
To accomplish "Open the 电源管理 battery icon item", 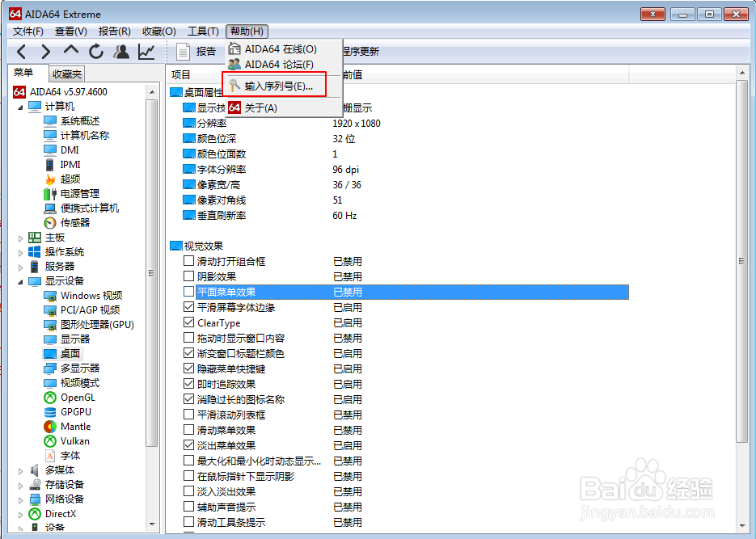I will 71,194.
